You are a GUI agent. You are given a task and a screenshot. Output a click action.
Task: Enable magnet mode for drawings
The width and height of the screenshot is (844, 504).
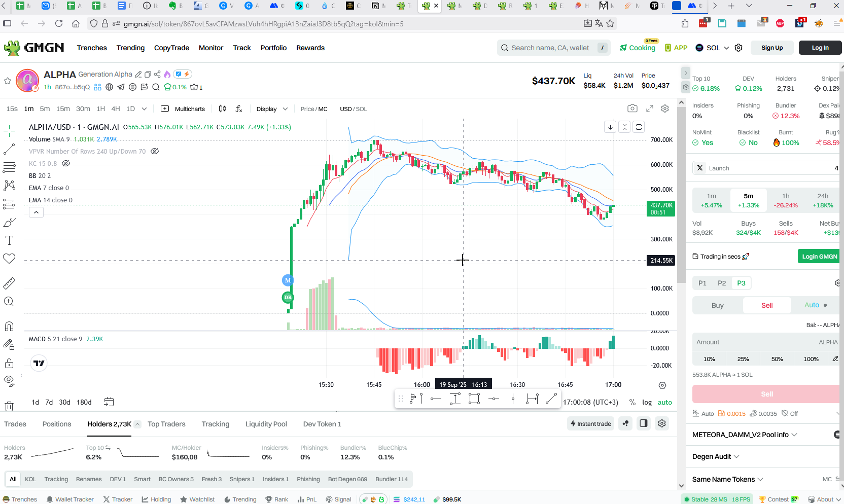[x=9, y=326]
